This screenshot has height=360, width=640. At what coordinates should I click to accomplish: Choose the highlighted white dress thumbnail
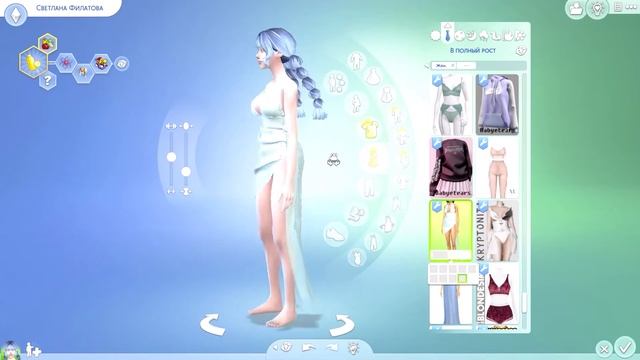click(451, 231)
